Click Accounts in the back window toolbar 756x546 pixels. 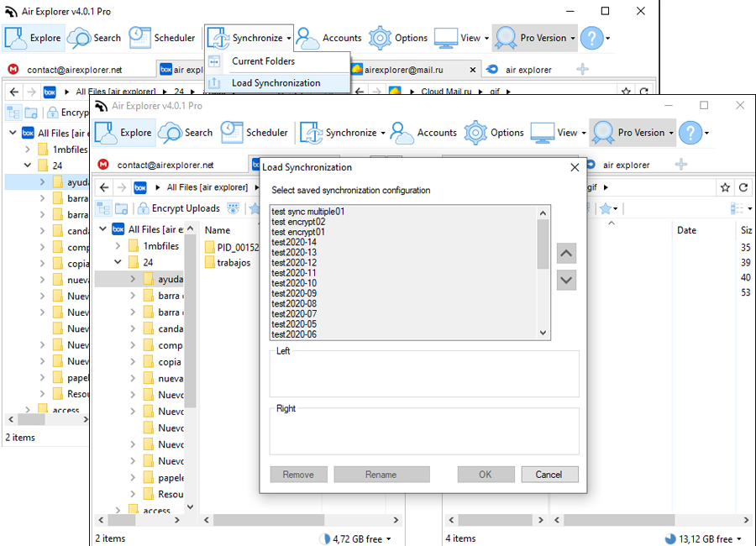coord(328,38)
